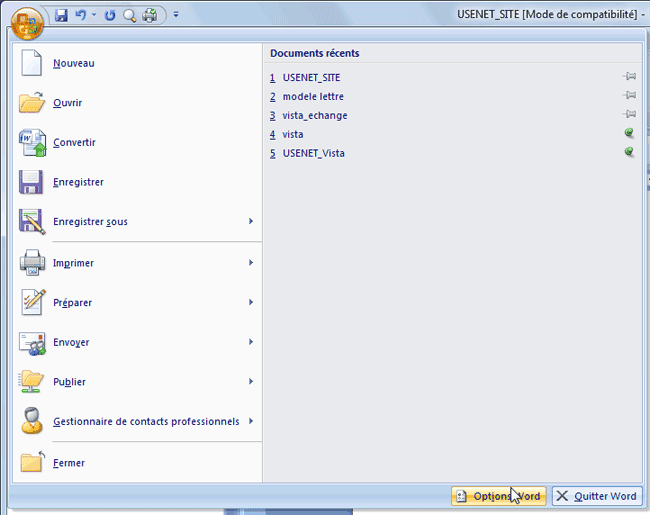Screen dimensions: 650x515
Task: Click the Convertir document icon
Action: (33, 143)
